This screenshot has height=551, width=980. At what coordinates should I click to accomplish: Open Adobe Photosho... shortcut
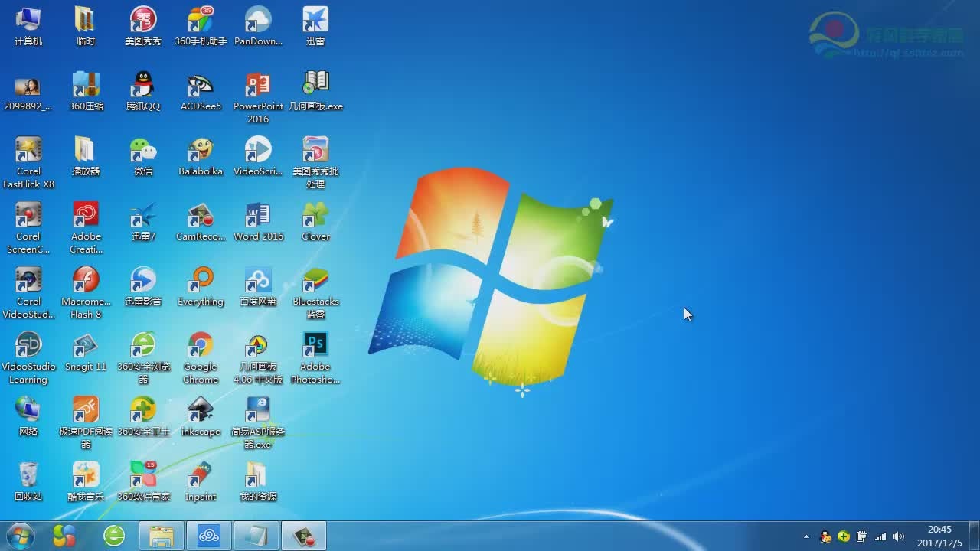pos(315,358)
